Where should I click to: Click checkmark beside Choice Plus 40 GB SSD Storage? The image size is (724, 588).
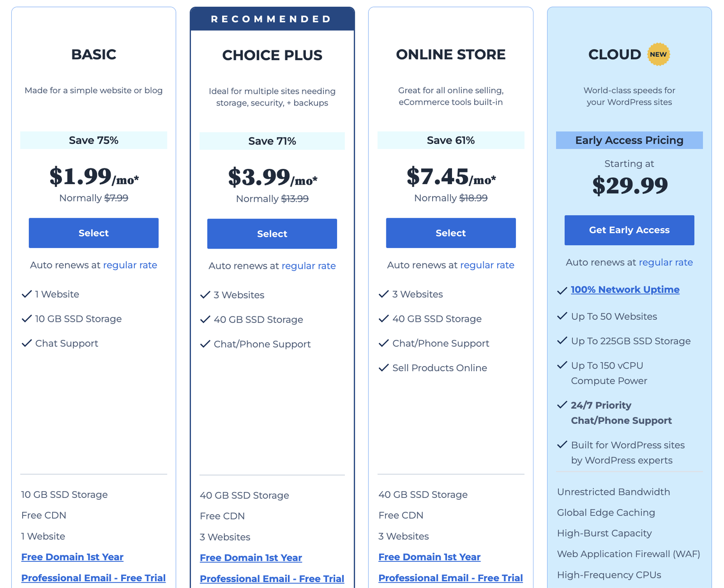(x=205, y=320)
